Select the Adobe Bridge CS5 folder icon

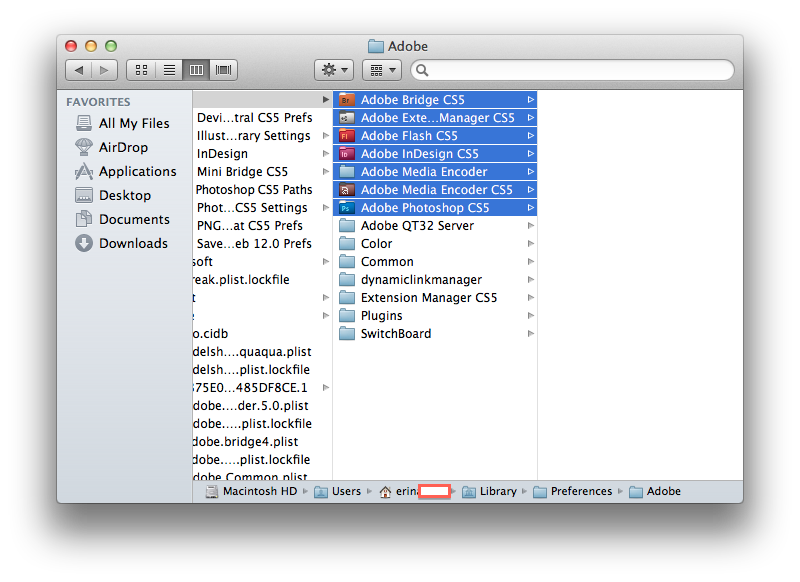coord(347,100)
